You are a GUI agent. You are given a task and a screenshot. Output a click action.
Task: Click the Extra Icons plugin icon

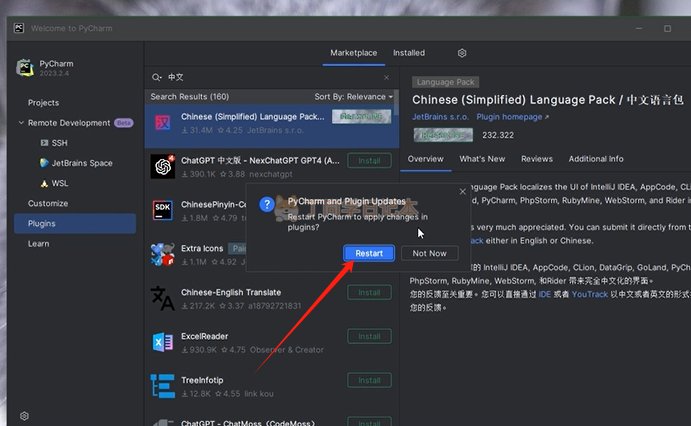pyautogui.click(x=163, y=254)
